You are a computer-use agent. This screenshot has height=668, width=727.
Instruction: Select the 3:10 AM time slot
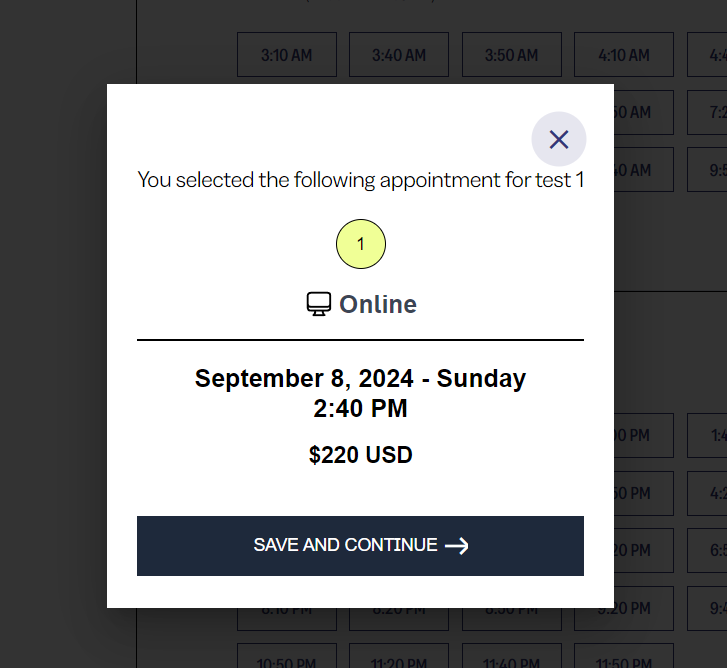click(x=286, y=55)
